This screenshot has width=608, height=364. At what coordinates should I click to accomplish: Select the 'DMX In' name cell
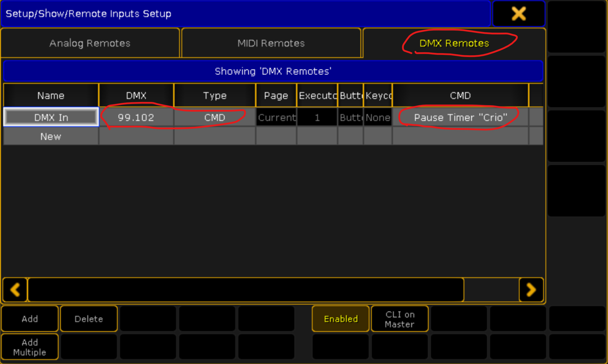point(51,117)
